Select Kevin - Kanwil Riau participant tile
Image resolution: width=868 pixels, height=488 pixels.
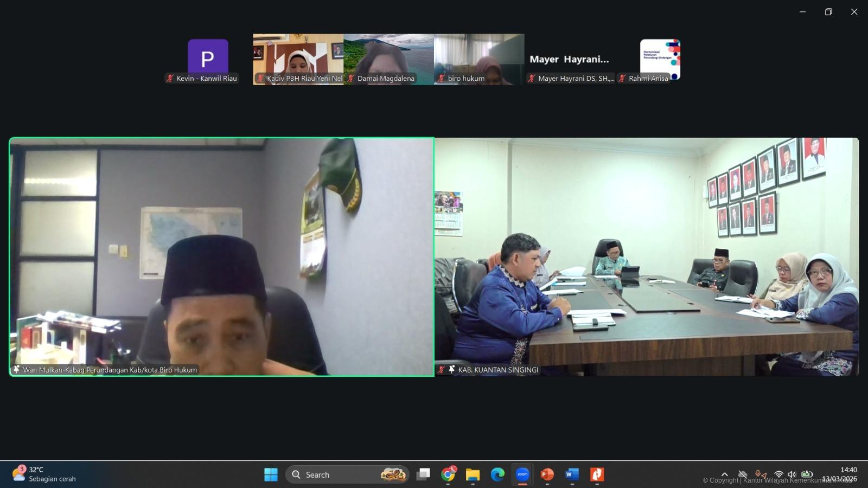point(208,60)
